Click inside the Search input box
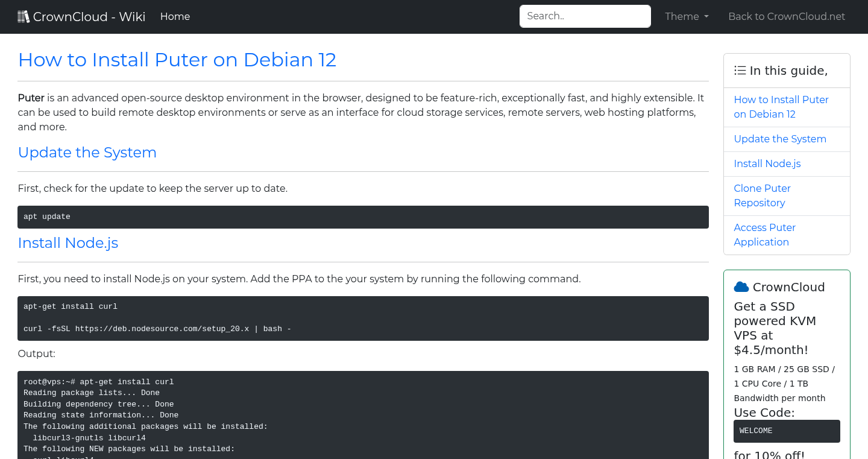 [x=585, y=16]
